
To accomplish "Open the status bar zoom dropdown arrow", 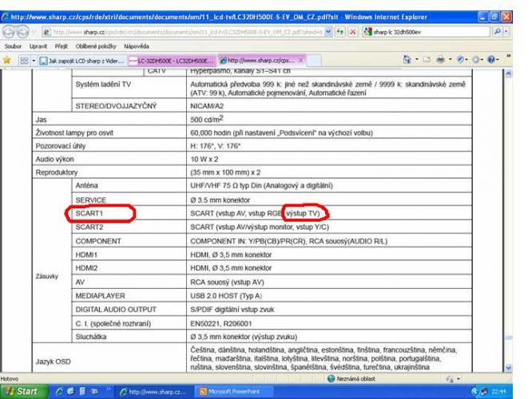I will click(459, 379).
